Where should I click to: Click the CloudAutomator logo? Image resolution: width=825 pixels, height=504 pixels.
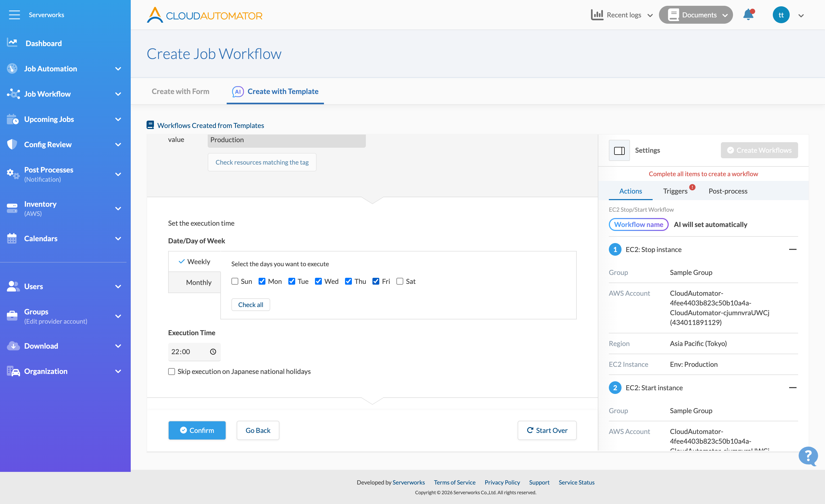205,15
